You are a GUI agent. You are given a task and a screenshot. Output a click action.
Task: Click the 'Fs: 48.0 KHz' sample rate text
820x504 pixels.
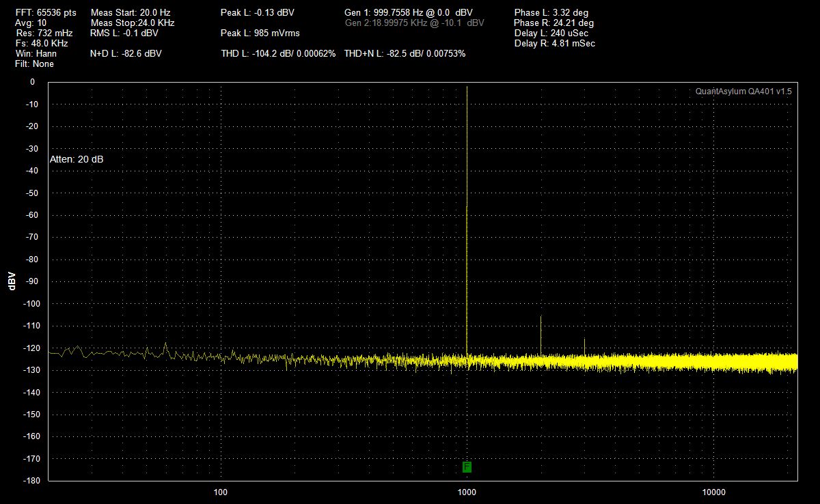(x=42, y=44)
